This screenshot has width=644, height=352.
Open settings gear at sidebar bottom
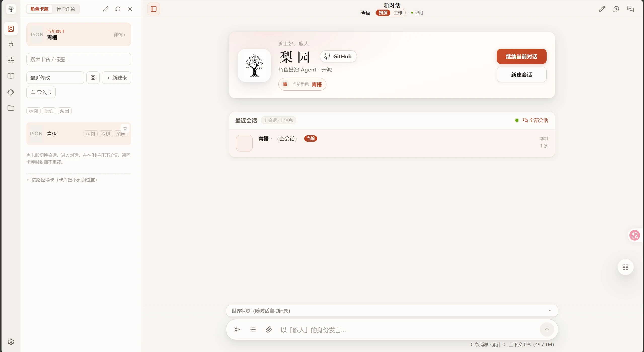click(11, 342)
